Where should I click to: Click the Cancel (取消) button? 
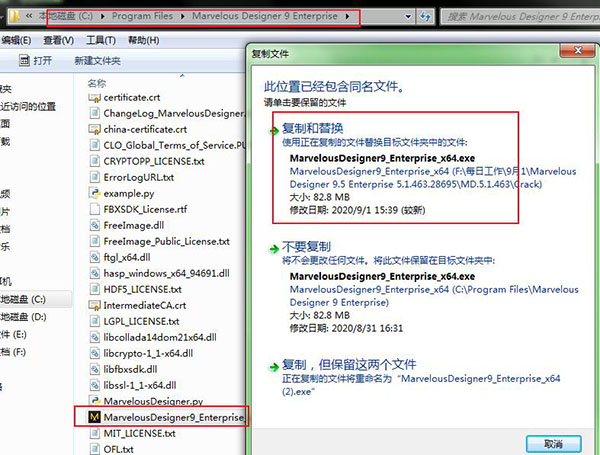click(554, 444)
